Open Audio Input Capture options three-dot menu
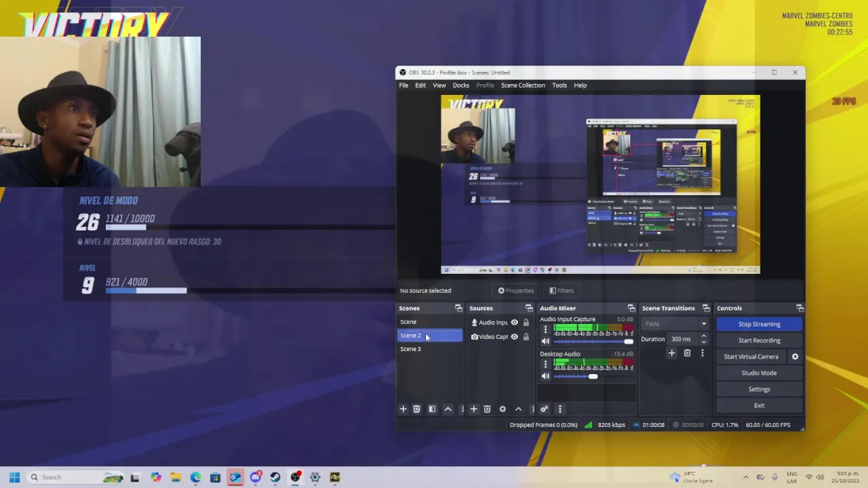The height and width of the screenshot is (488, 868). point(545,329)
